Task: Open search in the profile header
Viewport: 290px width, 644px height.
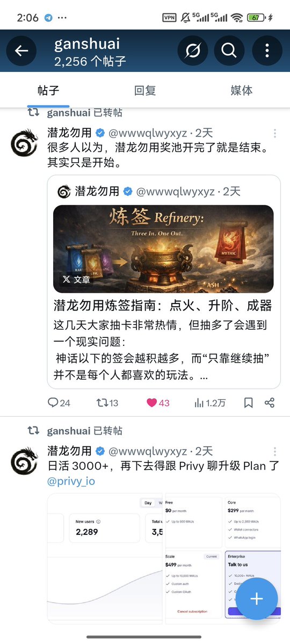Action: coord(229,51)
